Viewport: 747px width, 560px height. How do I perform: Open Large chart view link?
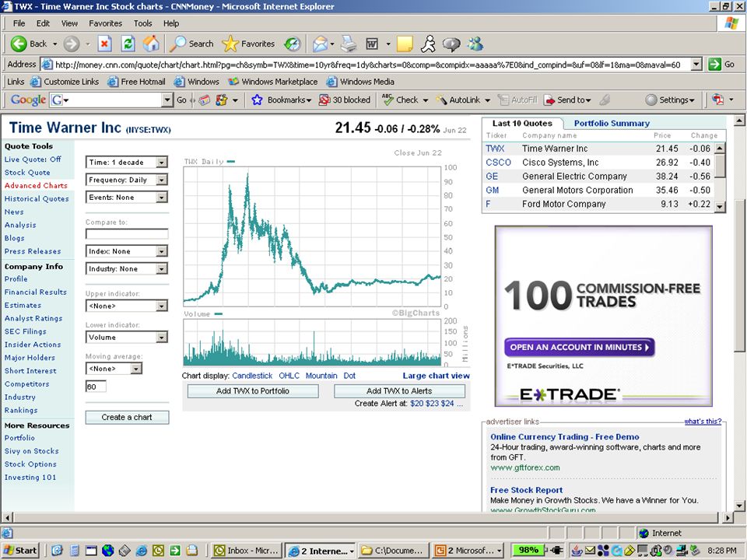[436, 376]
